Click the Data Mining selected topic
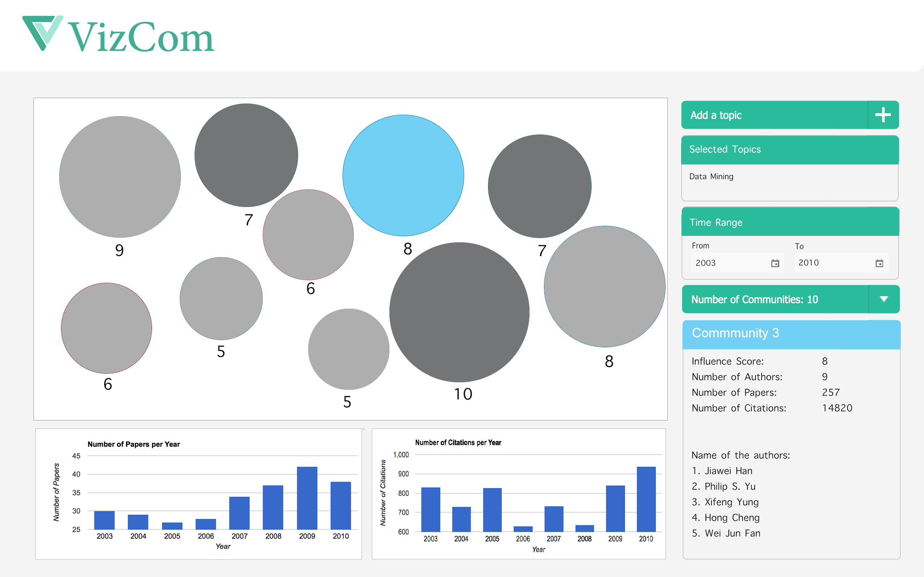 tap(711, 176)
